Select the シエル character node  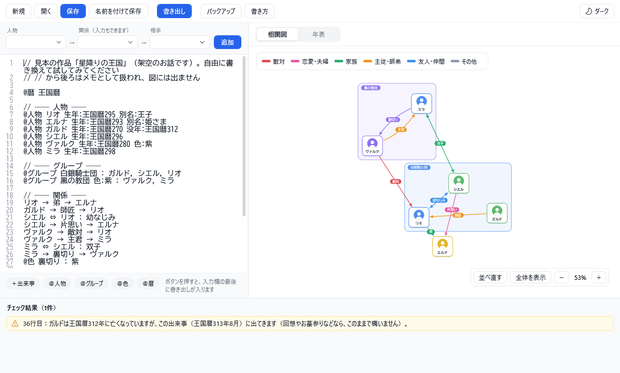pos(459,183)
